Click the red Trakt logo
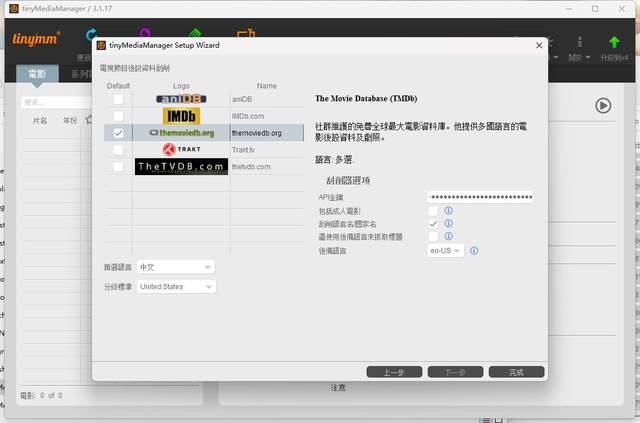The width and height of the screenshot is (640, 423). tap(181, 149)
